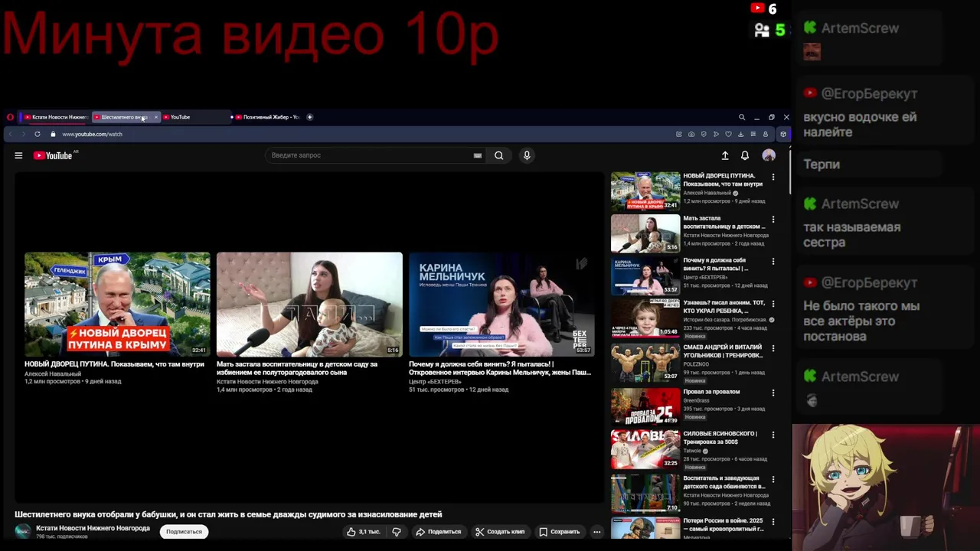Open the channel avatar below the video
This screenshot has width=980, height=551.
coord(23,532)
